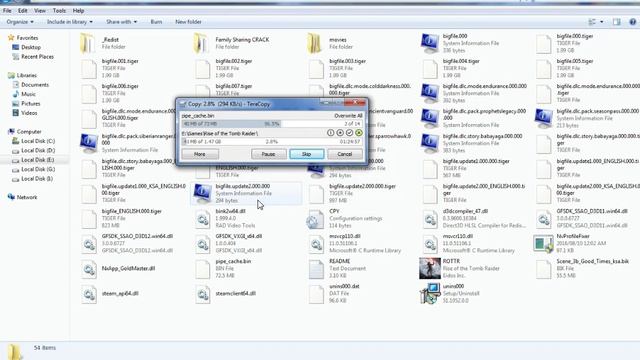Open the Tools menu
640x360 pixels.
point(59,11)
